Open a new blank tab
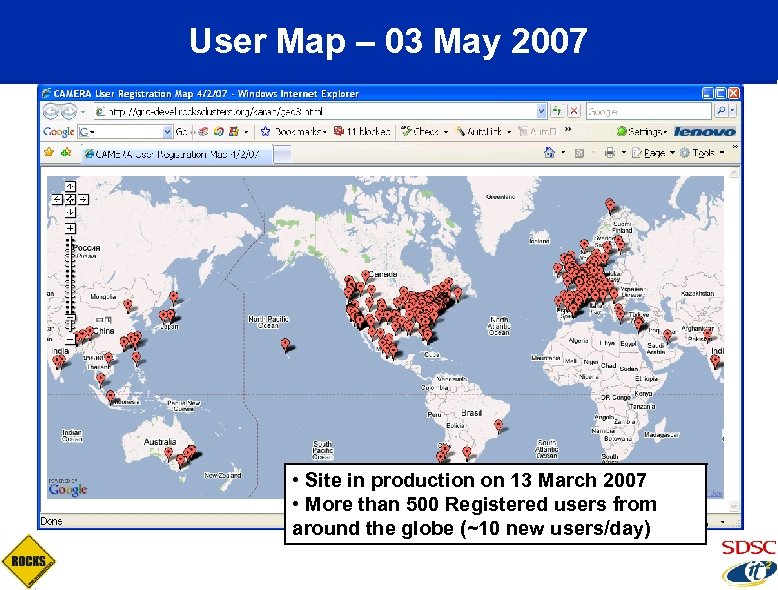 (282, 155)
